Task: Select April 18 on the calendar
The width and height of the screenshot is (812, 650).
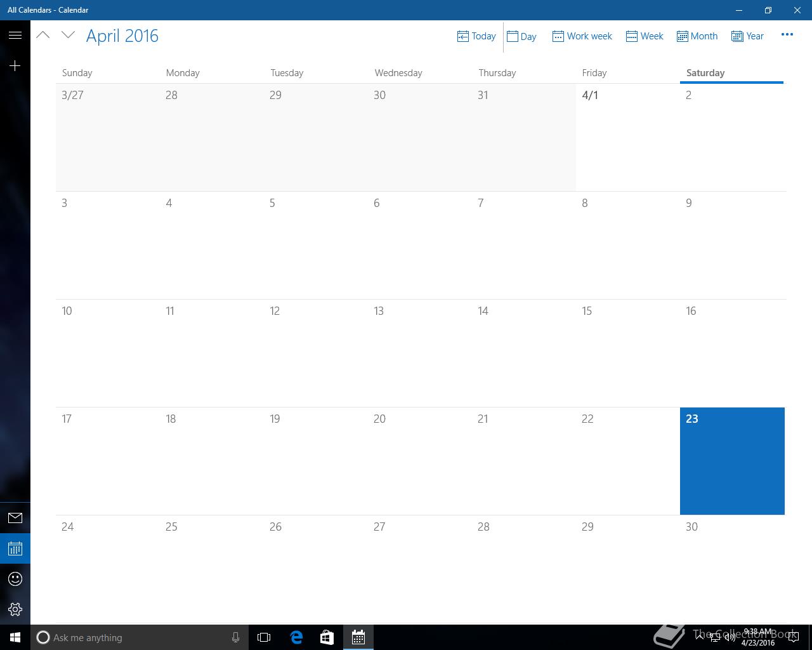Action: click(212, 461)
